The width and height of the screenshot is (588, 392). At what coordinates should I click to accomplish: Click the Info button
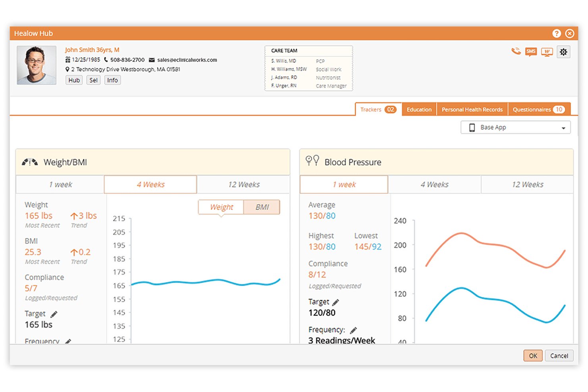pyautogui.click(x=112, y=80)
